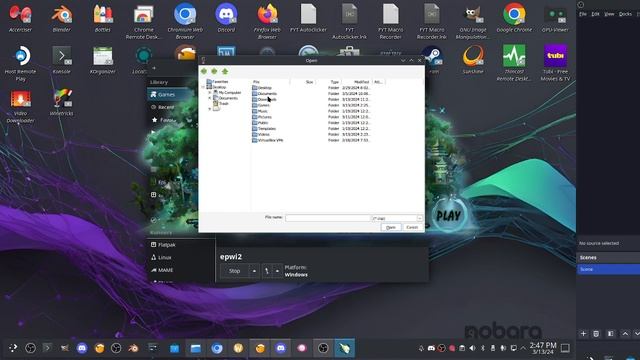Select the Music folder row
Screen dimensions: 640x360
pos(311,111)
